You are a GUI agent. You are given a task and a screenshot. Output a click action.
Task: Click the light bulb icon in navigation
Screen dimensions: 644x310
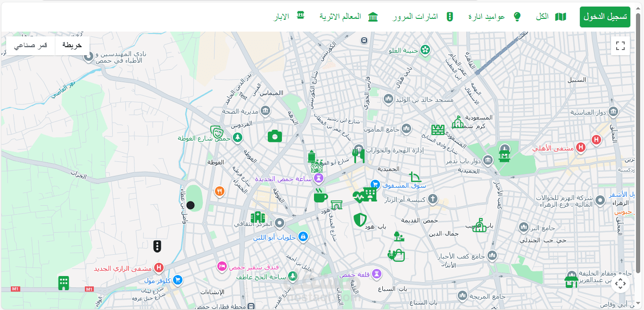tap(517, 17)
